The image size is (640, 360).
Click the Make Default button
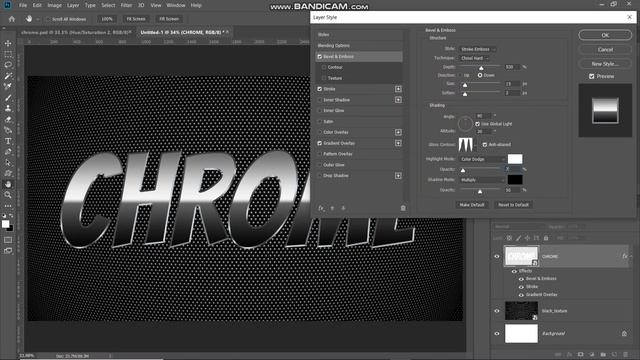point(472,205)
